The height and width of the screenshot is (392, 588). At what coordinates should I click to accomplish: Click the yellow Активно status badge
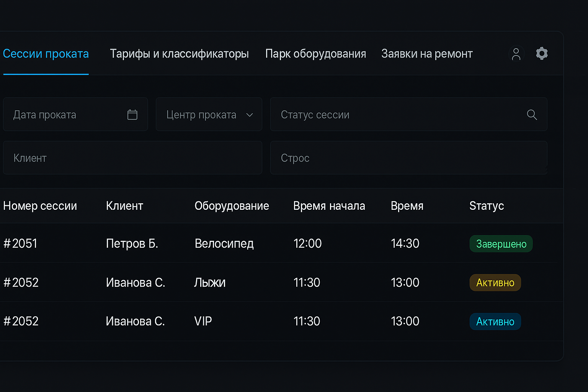pos(495,283)
